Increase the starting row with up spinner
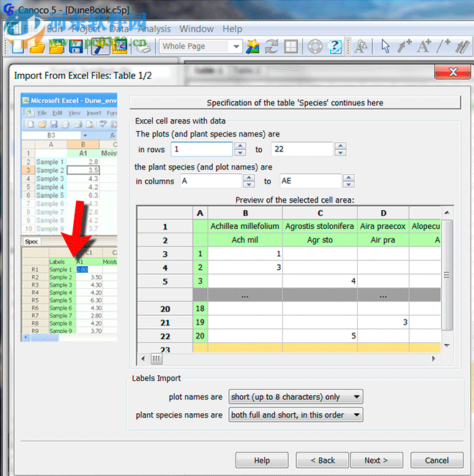474x476 pixels. point(240,146)
